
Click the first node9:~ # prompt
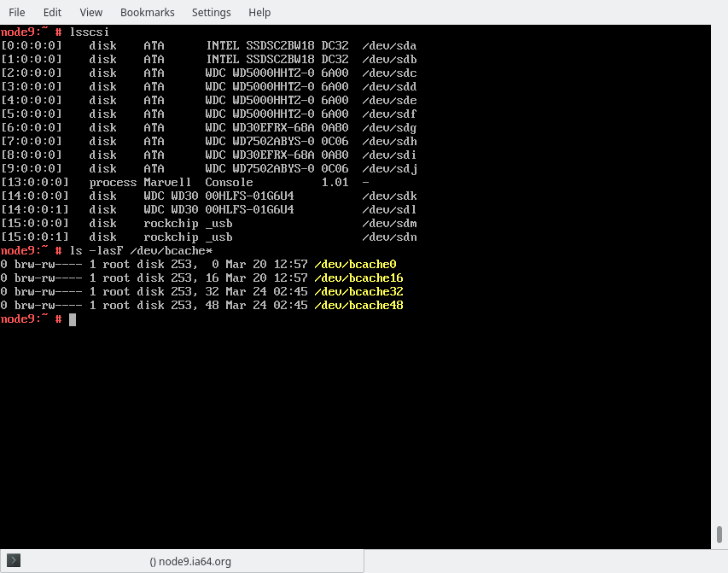[32, 32]
